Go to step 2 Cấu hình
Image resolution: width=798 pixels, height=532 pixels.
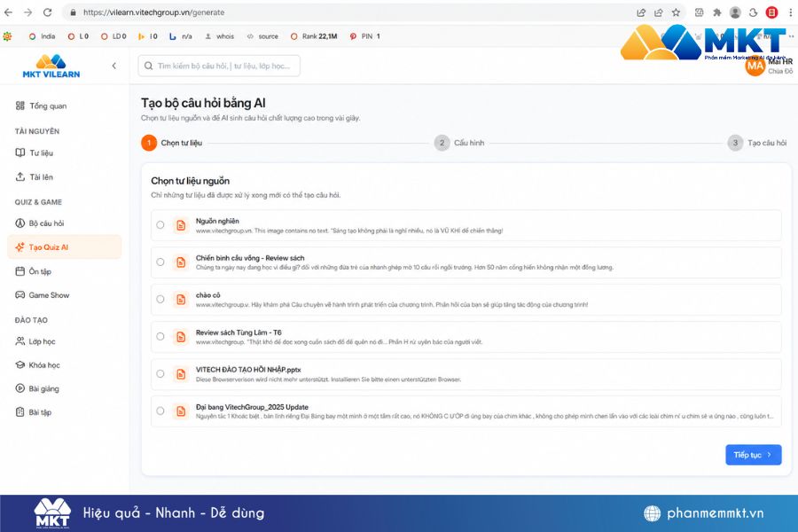pos(459,143)
